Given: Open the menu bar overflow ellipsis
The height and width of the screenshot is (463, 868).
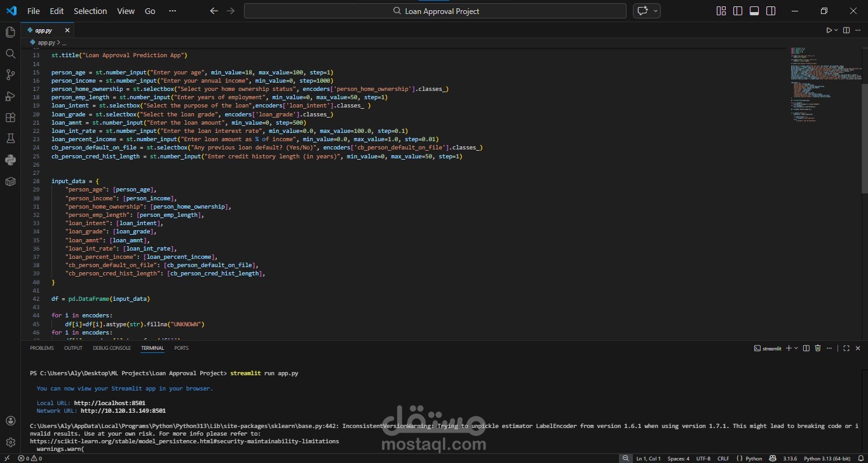Looking at the screenshot, I should pyautogui.click(x=173, y=11).
